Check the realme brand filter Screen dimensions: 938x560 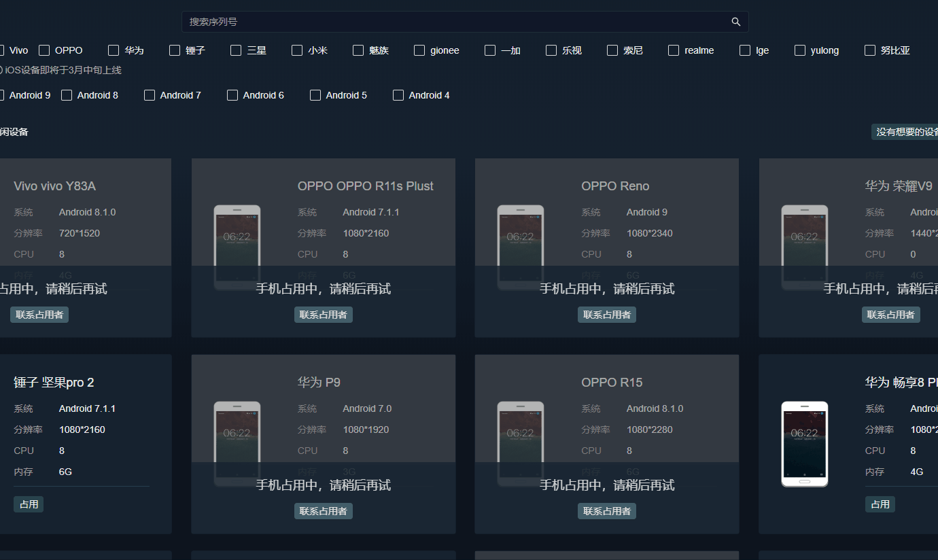[674, 50]
